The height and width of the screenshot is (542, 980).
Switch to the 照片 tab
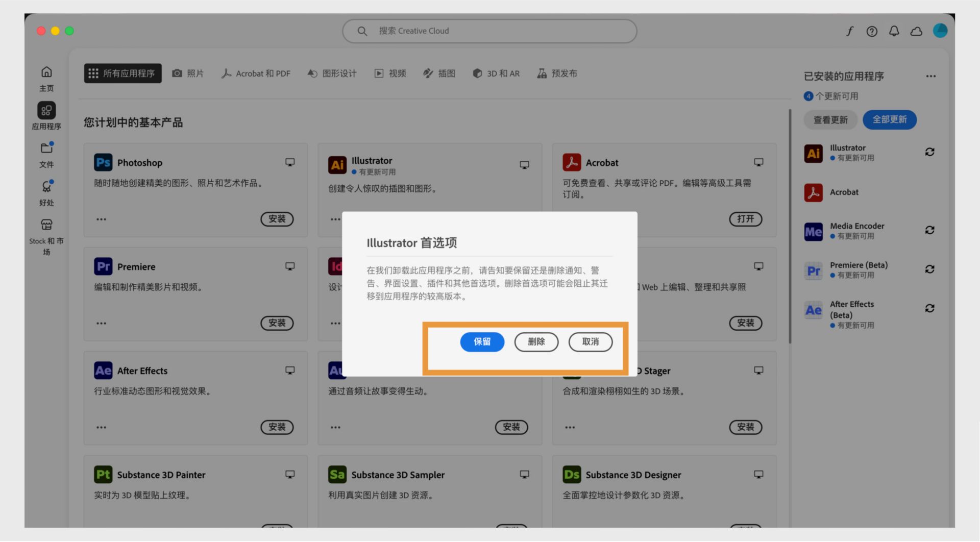(x=188, y=73)
